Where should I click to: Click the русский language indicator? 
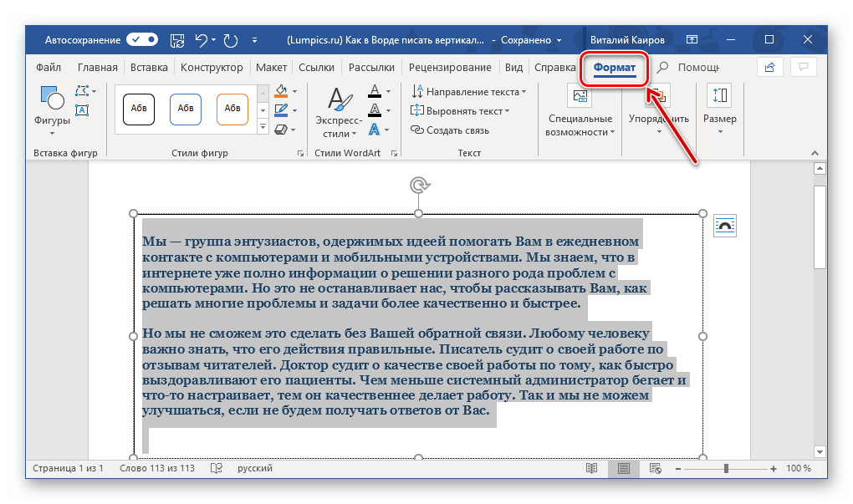point(255,468)
